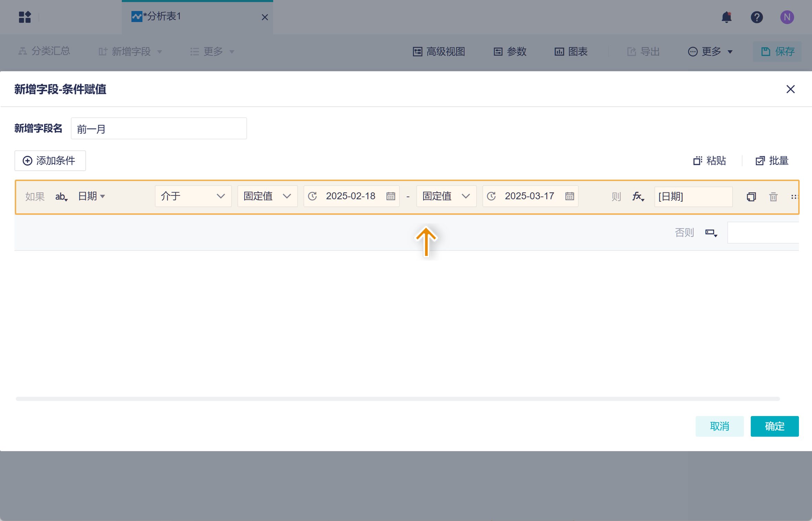Expand the 日期 field selector
Image resolution: width=812 pixels, height=521 pixels.
pos(92,196)
